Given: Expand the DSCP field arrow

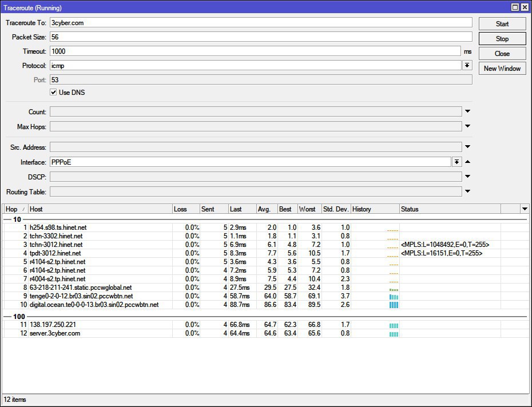Looking at the screenshot, I should point(467,177).
